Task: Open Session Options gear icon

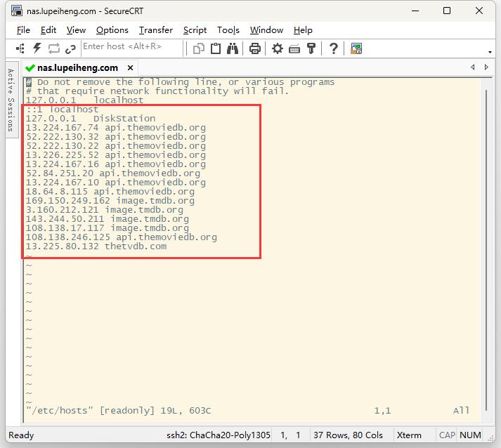Action: pos(277,48)
